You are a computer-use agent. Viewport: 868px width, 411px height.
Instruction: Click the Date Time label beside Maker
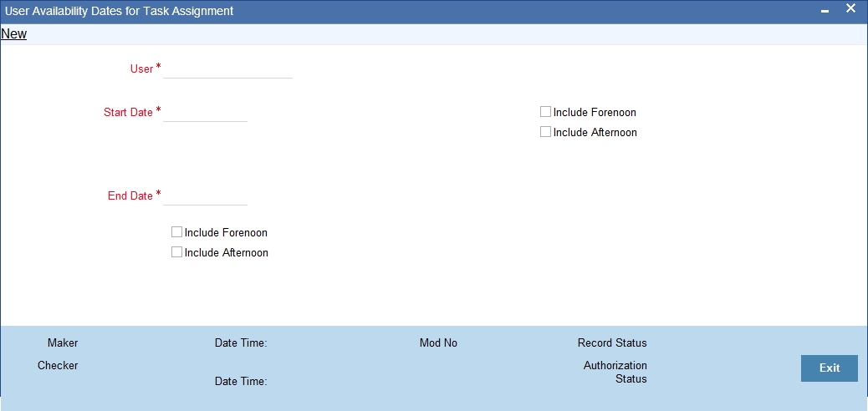pyautogui.click(x=241, y=343)
